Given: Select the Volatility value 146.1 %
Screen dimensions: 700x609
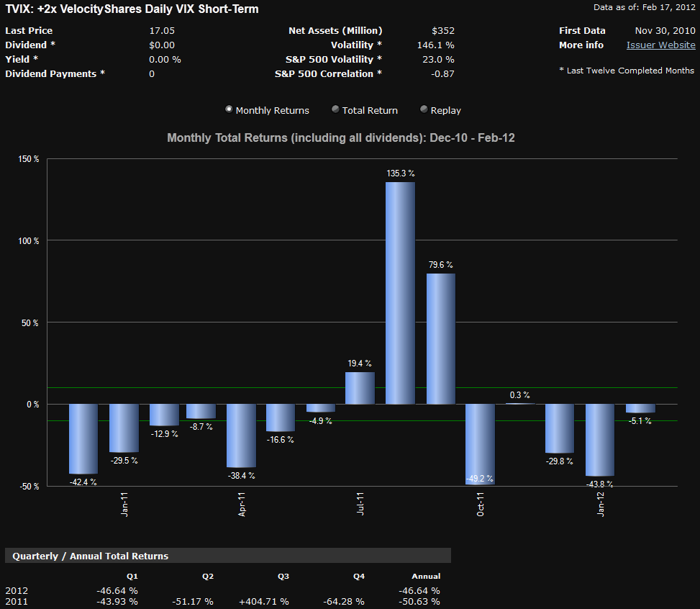Looking at the screenshot, I should 436,45.
